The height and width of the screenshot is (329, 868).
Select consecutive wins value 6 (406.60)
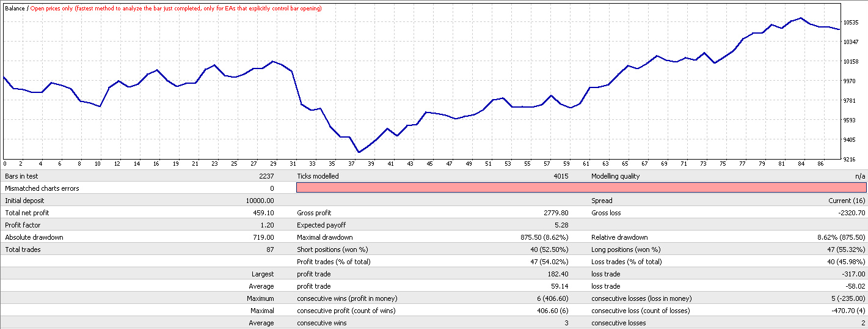(x=552, y=298)
